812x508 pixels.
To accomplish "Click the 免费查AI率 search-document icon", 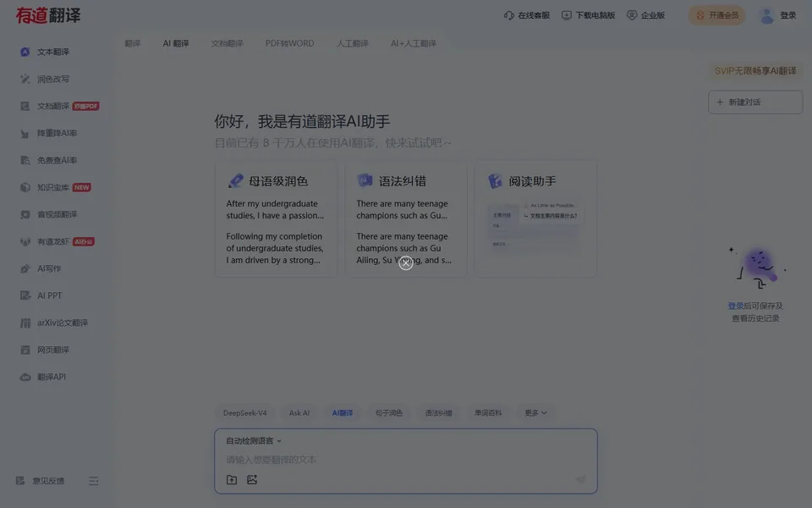I will 25,160.
